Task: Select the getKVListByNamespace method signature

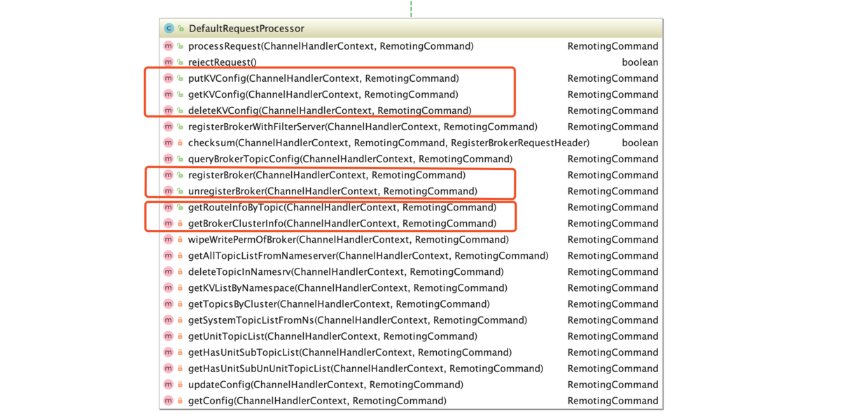Action: tap(348, 287)
